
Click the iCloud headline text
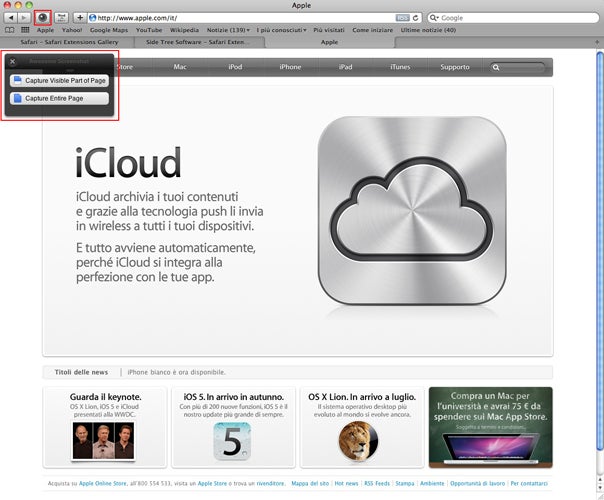(128, 163)
